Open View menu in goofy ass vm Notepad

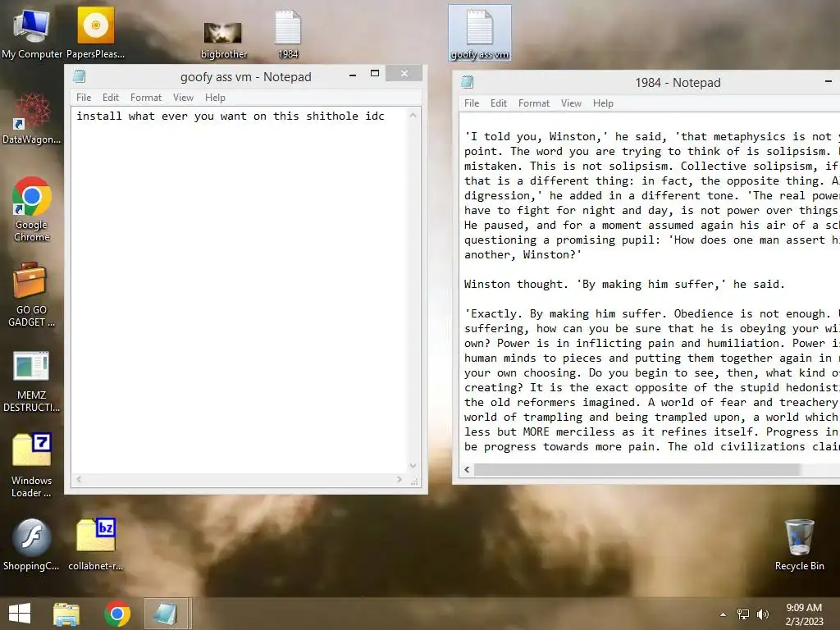click(183, 98)
